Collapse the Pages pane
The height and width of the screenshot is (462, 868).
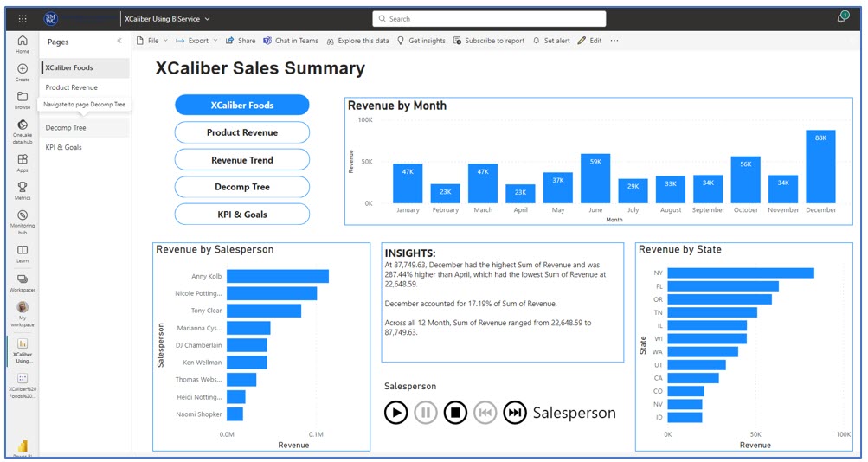coord(119,41)
